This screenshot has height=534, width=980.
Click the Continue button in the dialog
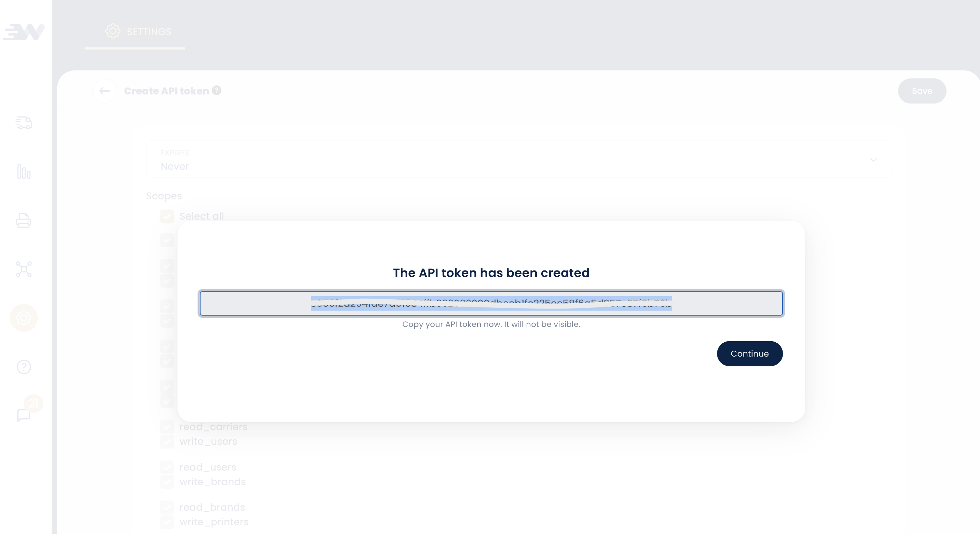(x=749, y=353)
